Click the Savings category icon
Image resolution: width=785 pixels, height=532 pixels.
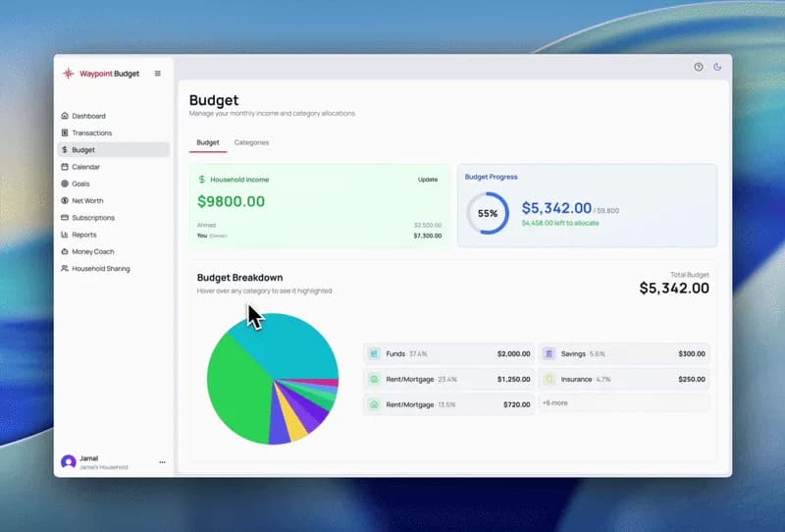coord(549,353)
